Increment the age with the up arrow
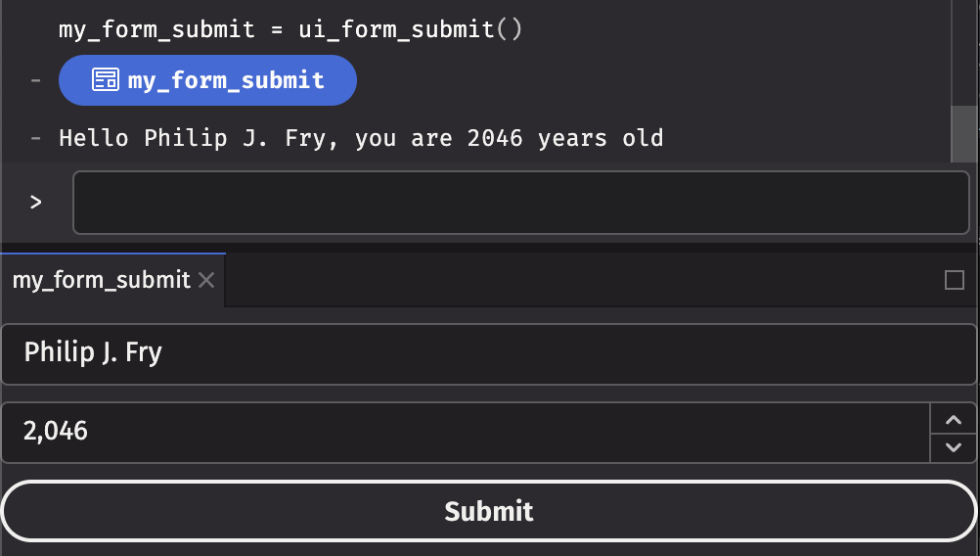Viewport: 980px width, 556px height. tap(954, 419)
